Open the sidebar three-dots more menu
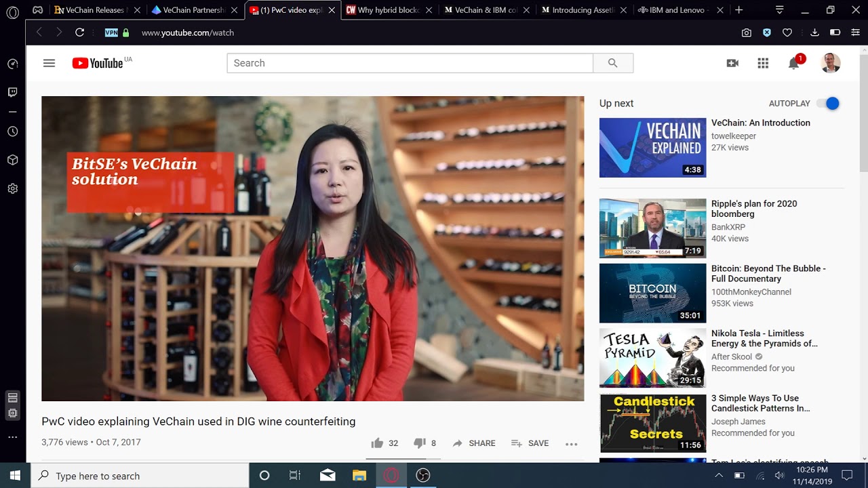The image size is (868, 488). [12, 437]
